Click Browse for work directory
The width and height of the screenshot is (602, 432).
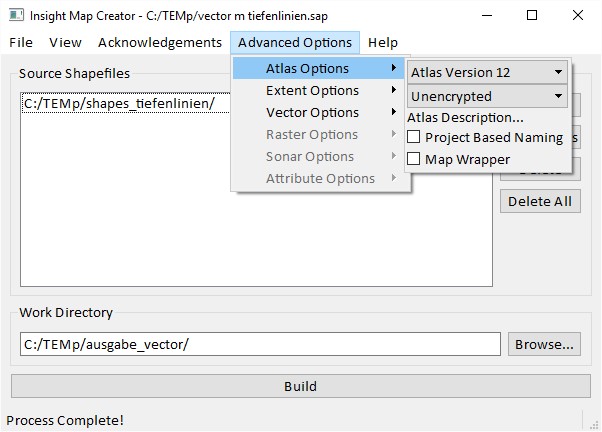coord(544,345)
